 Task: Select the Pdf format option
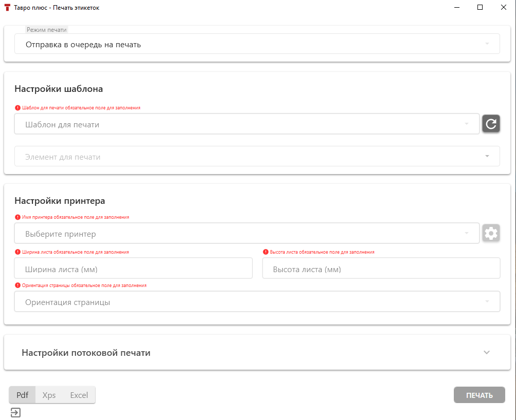coord(22,395)
